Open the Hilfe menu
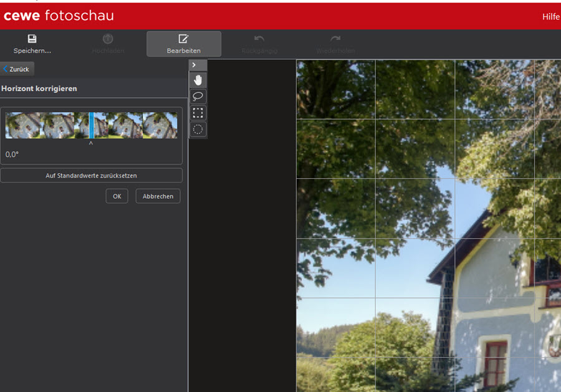Image resolution: width=561 pixels, height=392 pixels. pos(550,17)
